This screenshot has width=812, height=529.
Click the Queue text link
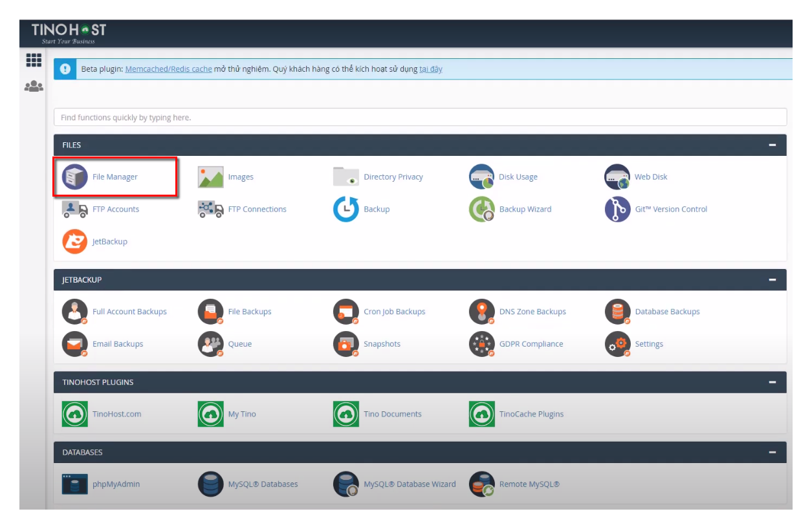click(240, 344)
